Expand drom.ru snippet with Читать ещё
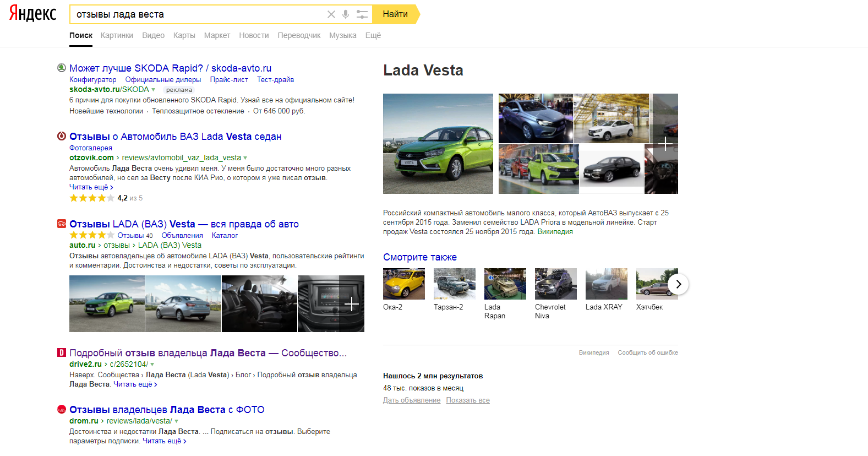868x456 pixels. [165, 441]
